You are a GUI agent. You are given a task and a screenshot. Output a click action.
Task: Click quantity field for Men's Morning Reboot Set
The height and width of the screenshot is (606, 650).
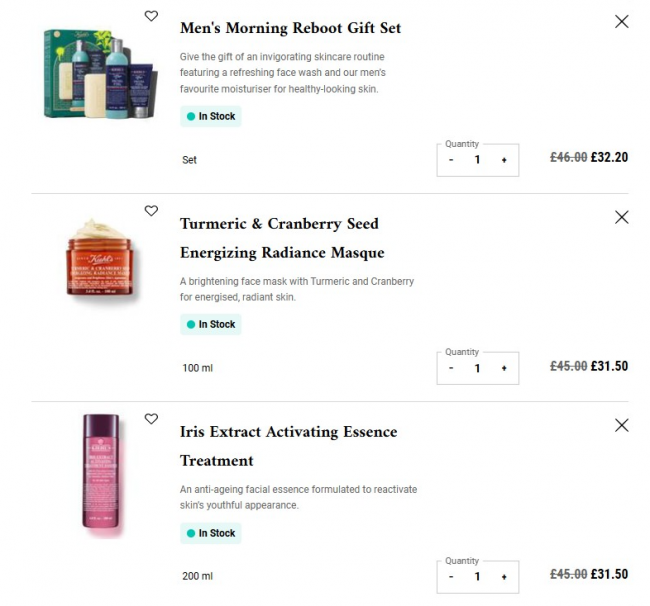(477, 159)
